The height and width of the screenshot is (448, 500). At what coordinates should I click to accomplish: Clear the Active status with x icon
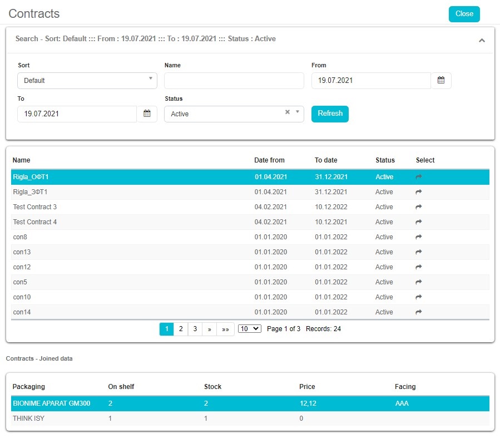(x=288, y=112)
